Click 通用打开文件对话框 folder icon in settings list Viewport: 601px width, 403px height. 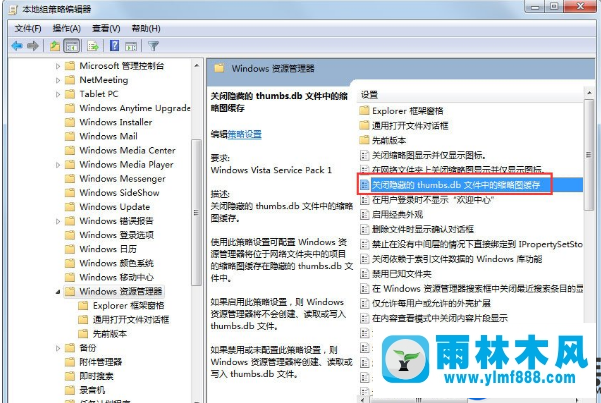click(x=364, y=126)
